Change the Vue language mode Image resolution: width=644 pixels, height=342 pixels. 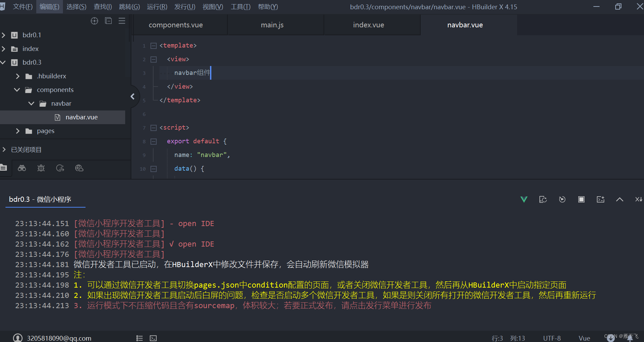[584, 338]
